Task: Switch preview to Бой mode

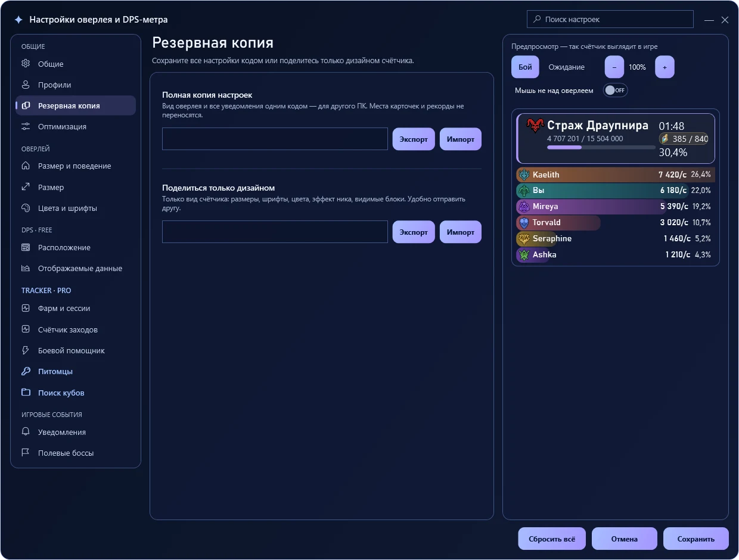Action: 525,67
